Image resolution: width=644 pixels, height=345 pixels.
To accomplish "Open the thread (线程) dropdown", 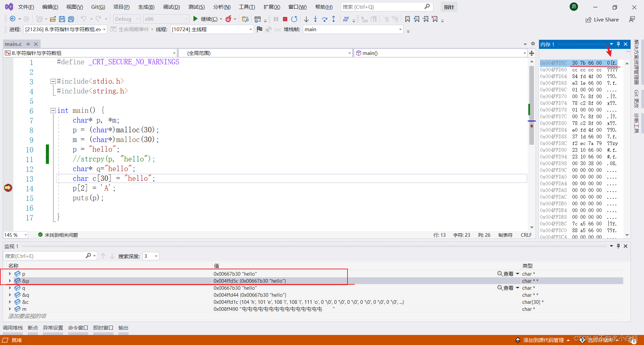I will pos(212,29).
